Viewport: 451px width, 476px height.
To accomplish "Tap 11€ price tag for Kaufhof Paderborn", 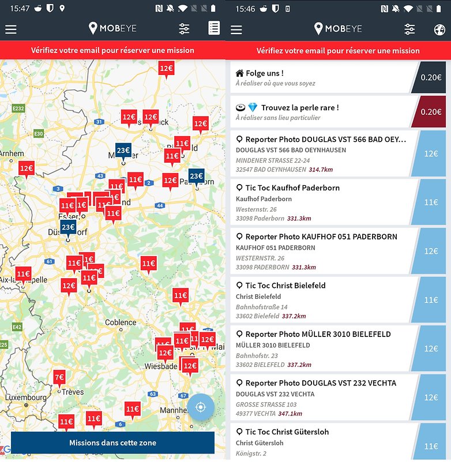I will point(430,202).
